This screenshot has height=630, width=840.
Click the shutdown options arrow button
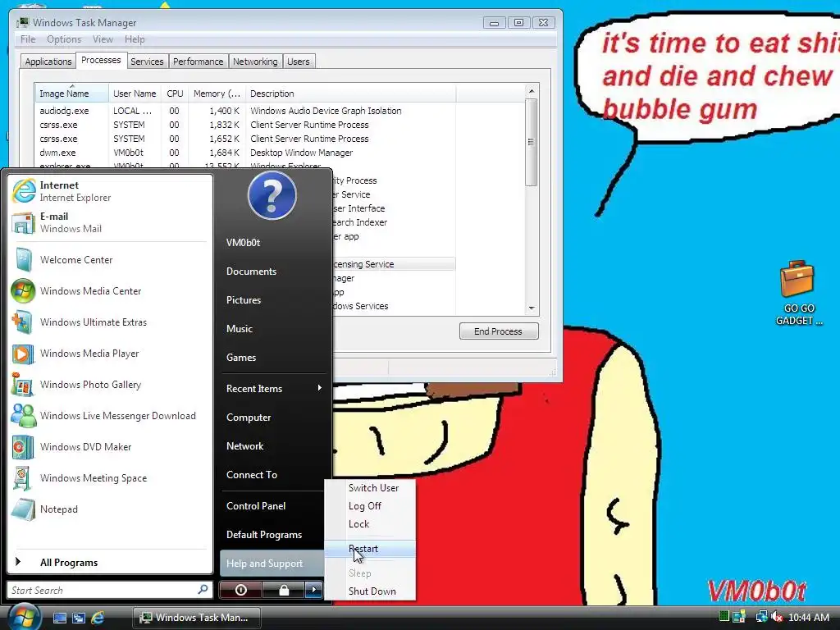click(314, 590)
